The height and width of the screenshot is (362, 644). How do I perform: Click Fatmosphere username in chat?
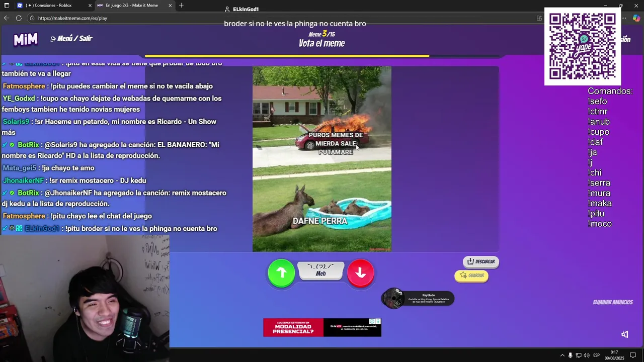[24, 86]
